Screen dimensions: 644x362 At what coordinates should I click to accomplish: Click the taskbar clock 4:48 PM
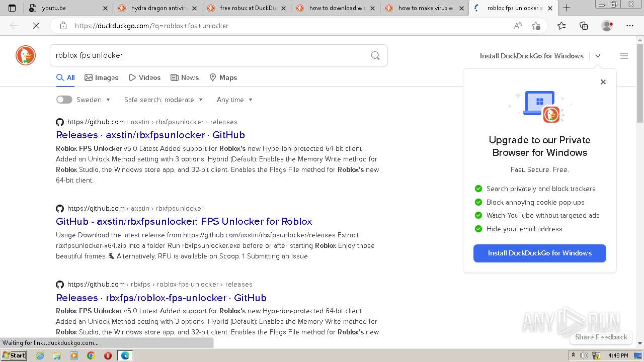coord(618,355)
